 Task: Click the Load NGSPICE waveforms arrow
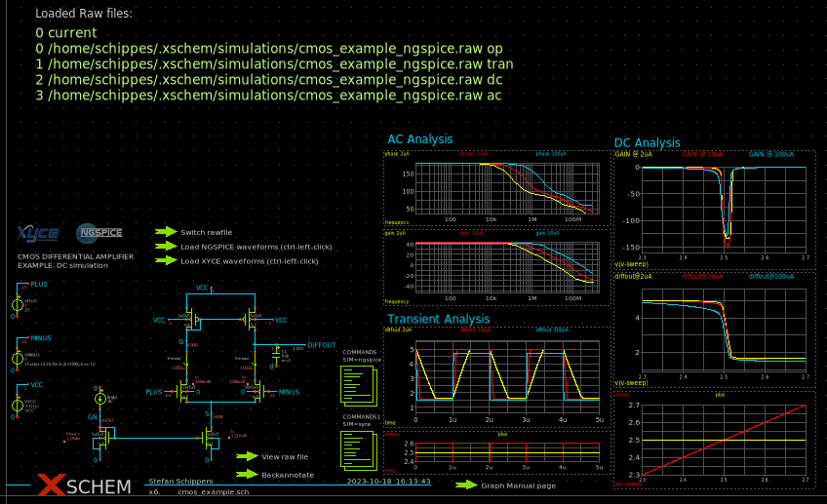[x=166, y=247]
